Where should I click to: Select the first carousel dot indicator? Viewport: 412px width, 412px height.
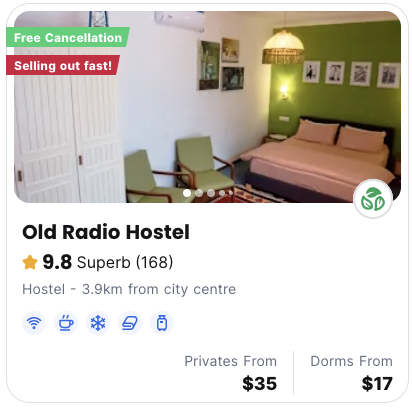tap(187, 193)
